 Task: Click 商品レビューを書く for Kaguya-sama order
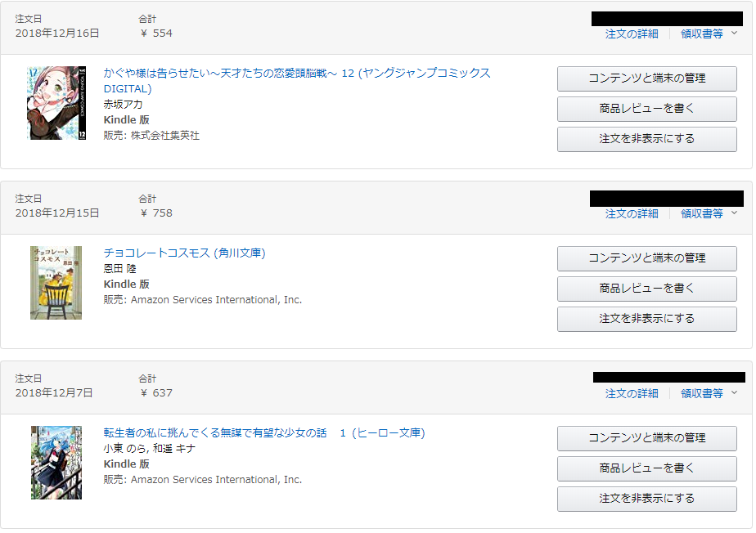646,109
